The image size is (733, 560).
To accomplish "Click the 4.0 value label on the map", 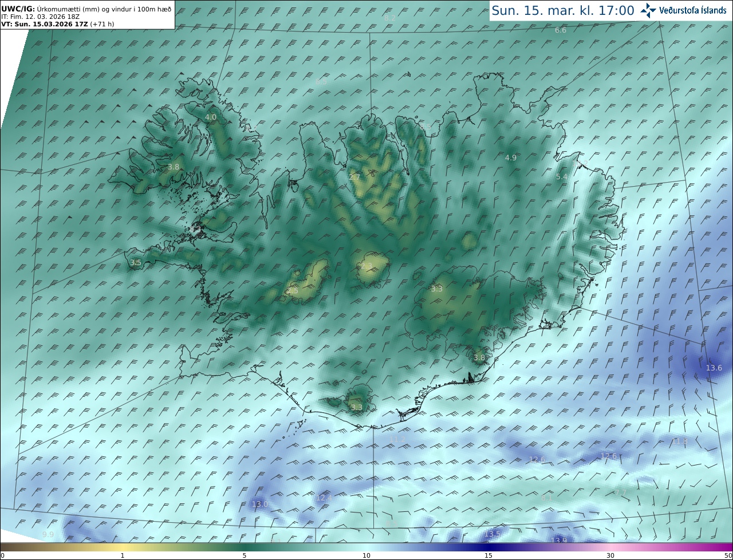I will 211,117.
